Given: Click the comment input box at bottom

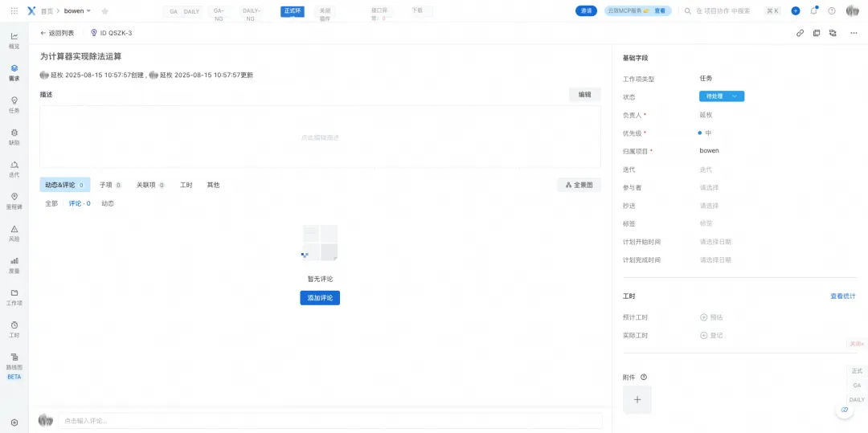Looking at the screenshot, I should point(330,421).
